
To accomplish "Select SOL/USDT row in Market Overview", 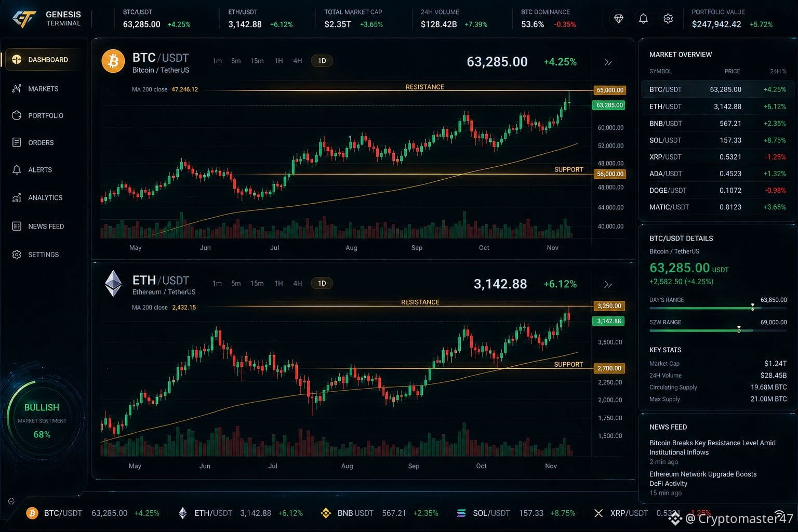I will tap(717, 140).
